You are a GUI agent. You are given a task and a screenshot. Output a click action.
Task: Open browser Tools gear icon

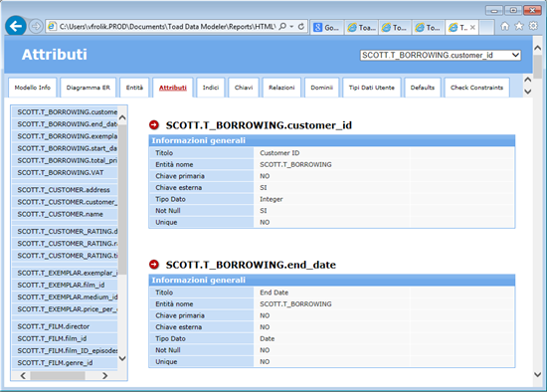(533, 26)
